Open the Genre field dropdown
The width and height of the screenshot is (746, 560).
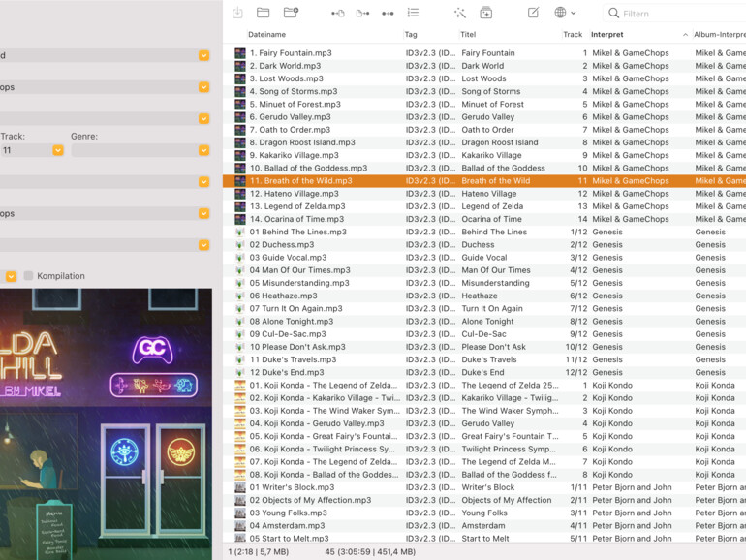tap(204, 150)
